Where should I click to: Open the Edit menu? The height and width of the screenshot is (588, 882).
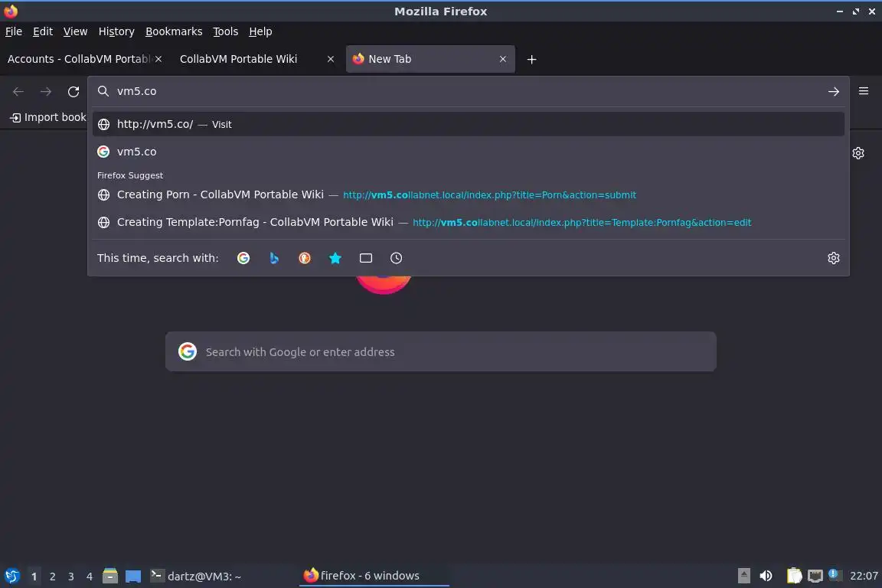coord(43,31)
